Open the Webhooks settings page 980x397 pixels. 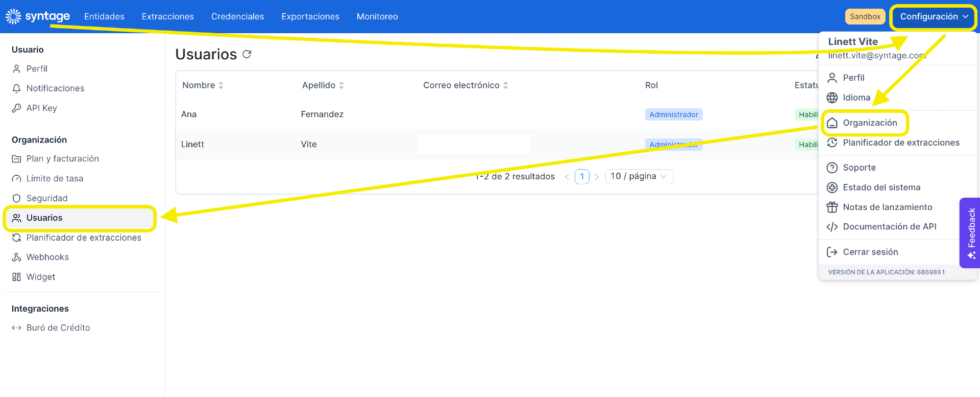point(47,257)
